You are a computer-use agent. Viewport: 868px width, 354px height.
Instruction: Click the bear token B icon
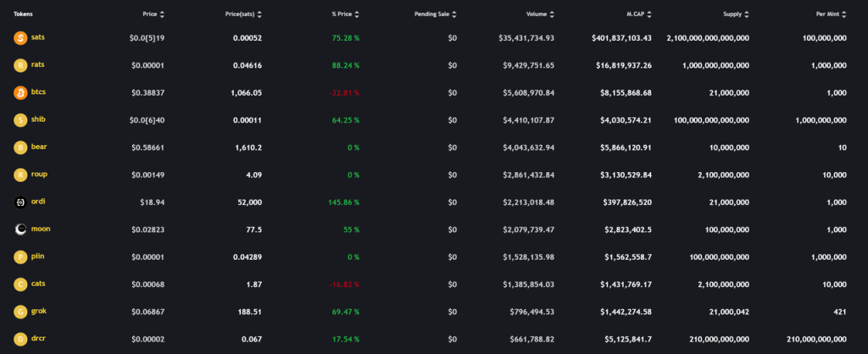pyautogui.click(x=20, y=147)
